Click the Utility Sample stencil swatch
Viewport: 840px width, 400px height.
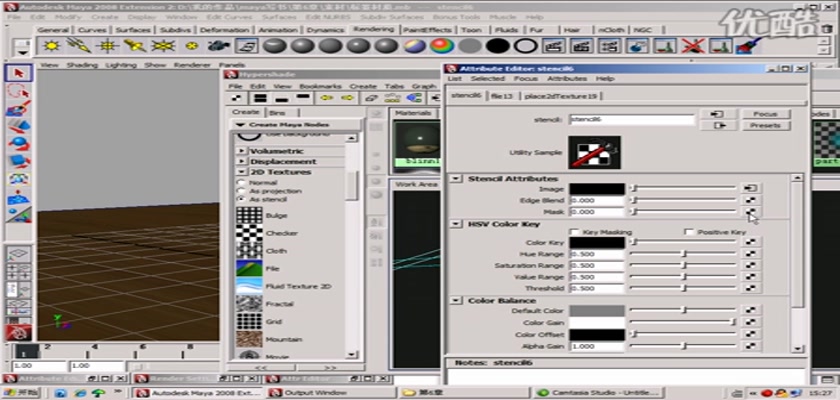pyautogui.click(x=595, y=152)
